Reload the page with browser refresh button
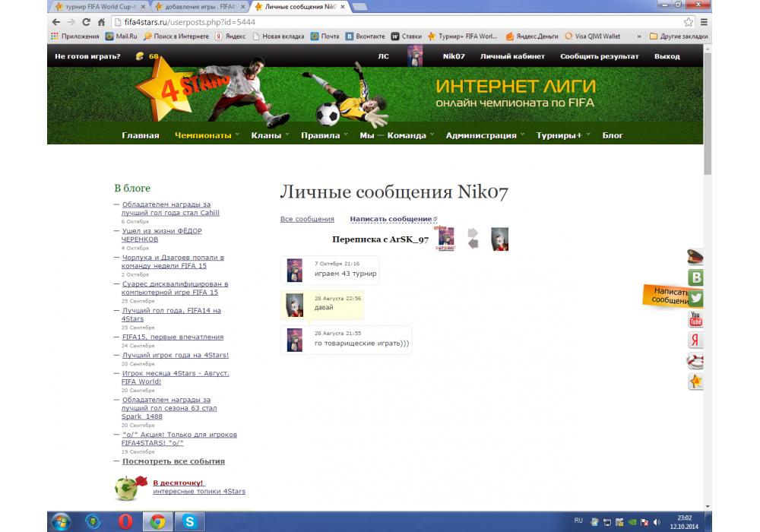760x532 pixels. click(x=86, y=22)
